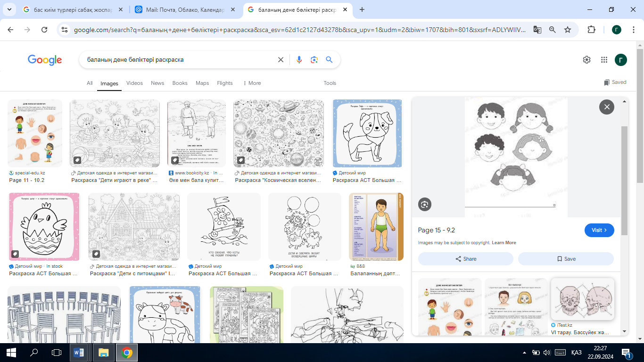The width and height of the screenshot is (644, 362).
Task: Switch the КАЗ keyboard language indicator
Action: [x=576, y=352]
